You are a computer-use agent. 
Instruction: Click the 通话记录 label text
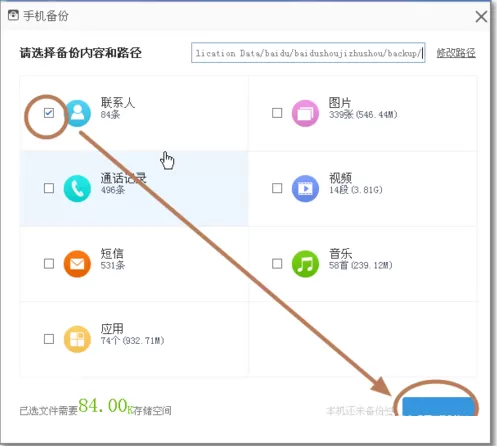(124, 178)
